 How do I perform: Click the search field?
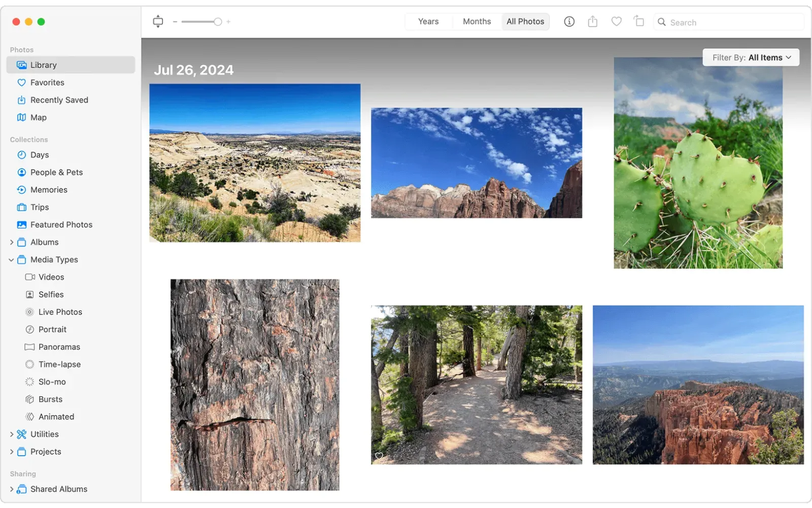tap(728, 22)
